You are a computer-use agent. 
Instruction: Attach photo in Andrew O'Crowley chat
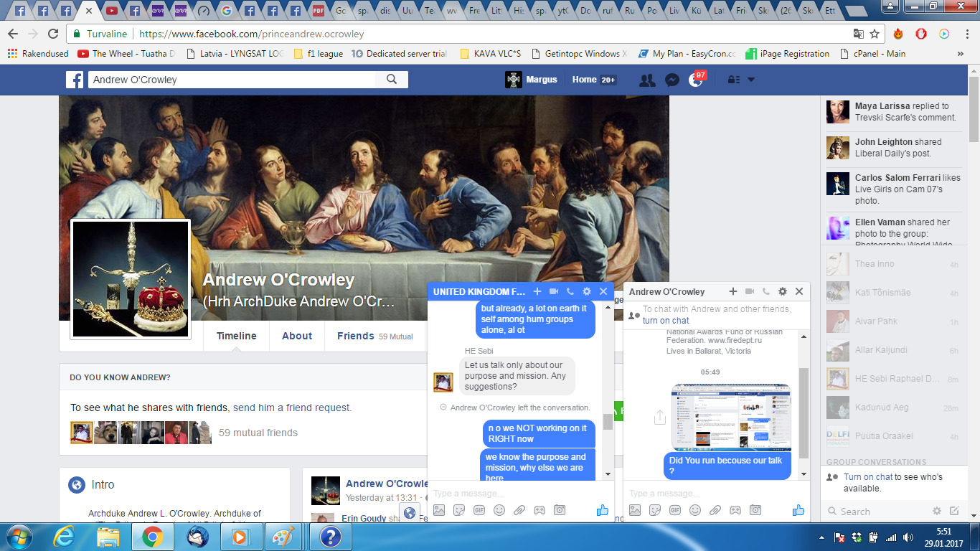click(635, 510)
